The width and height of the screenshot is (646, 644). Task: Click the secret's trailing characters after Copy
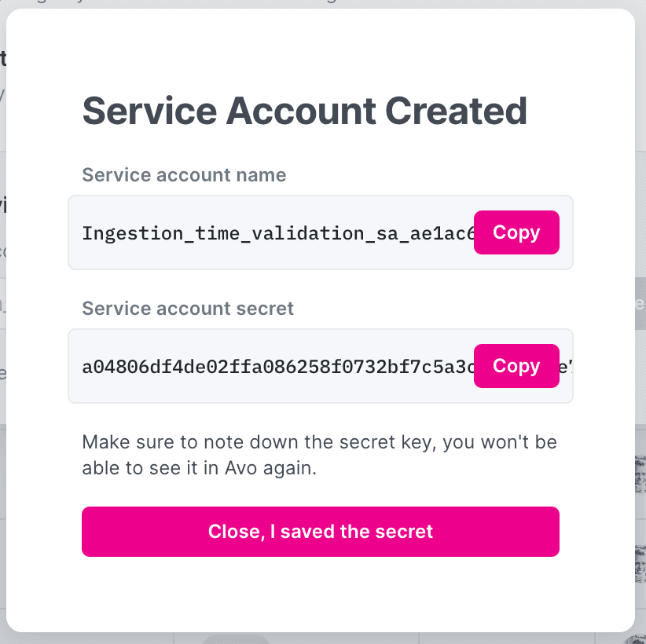pos(565,366)
